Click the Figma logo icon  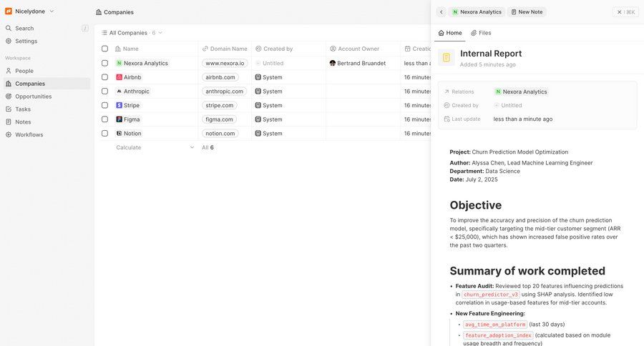119,119
